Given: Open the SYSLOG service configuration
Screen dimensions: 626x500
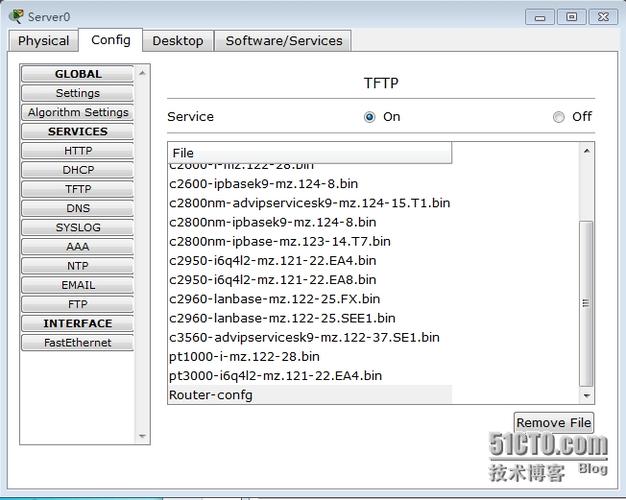Looking at the screenshot, I should click(77, 227).
